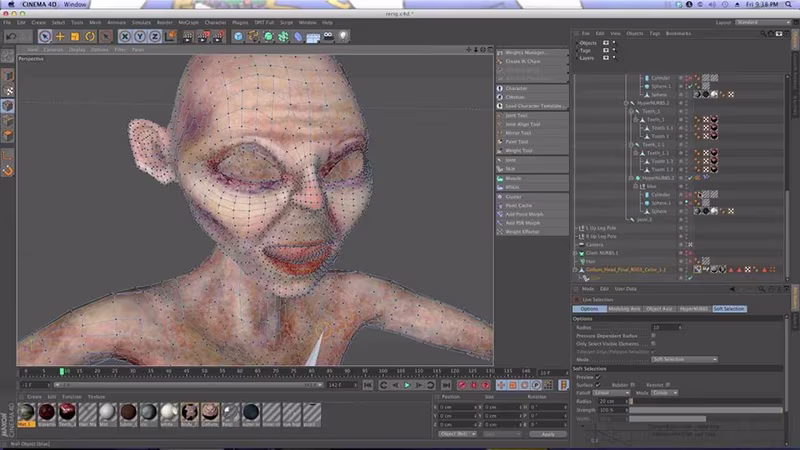This screenshot has height=450, width=800.
Task: Select the Move tool icon
Action: (60, 36)
